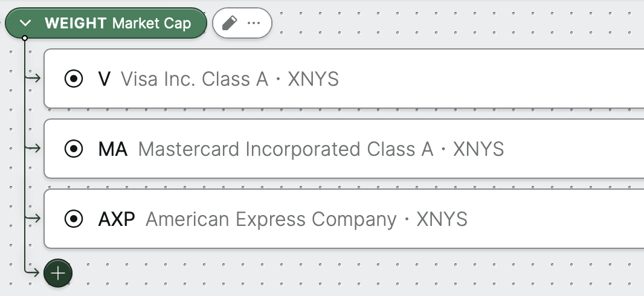
Task: Click the AXP ticker symbol
Action: coord(117,219)
